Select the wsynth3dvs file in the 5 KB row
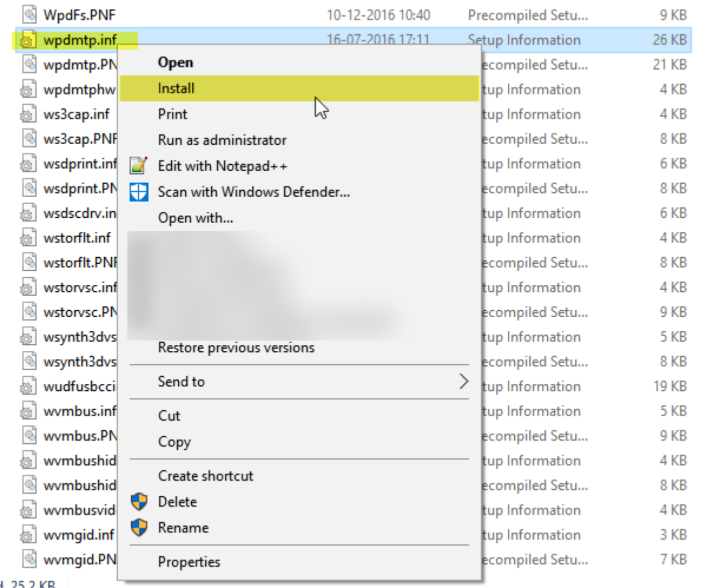The height and width of the screenshot is (588, 706). 80,337
